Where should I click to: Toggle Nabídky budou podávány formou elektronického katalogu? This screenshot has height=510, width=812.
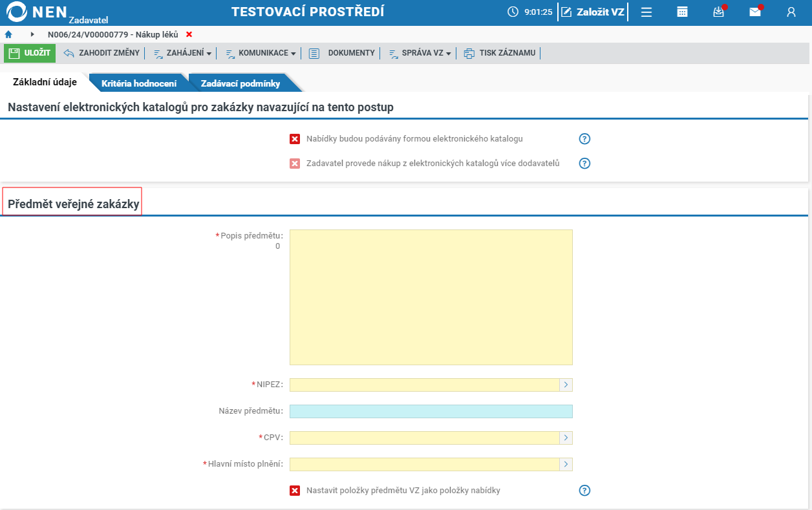pyautogui.click(x=295, y=139)
